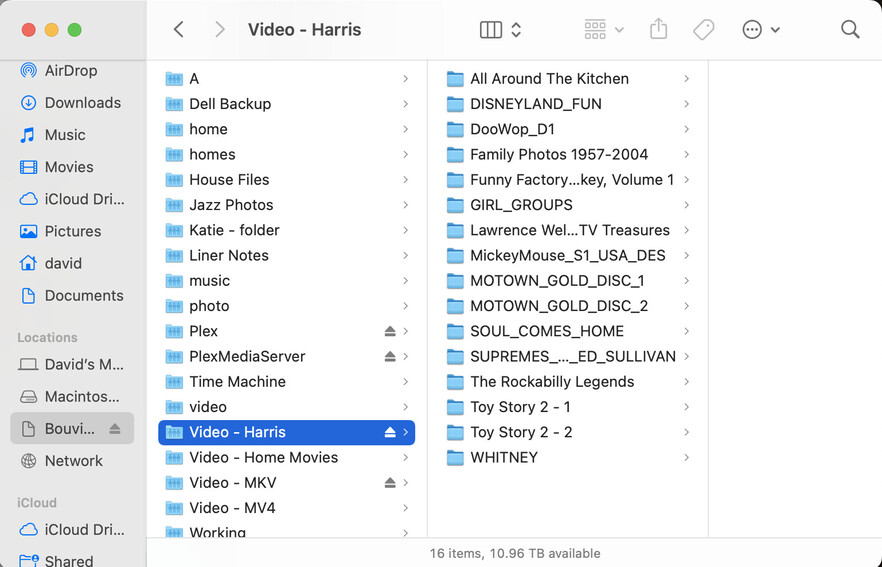882x567 pixels.
Task: Expand the WHITNEY folder chevron
Action: coord(686,457)
